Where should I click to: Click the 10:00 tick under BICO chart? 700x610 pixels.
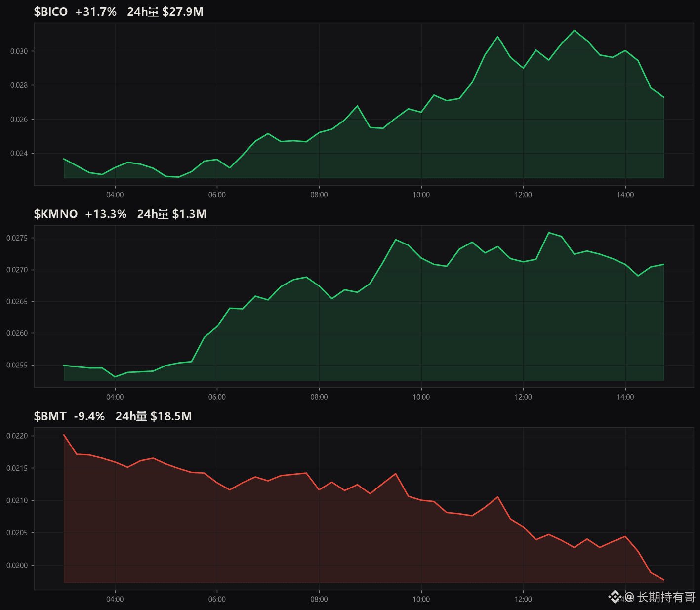pos(421,195)
